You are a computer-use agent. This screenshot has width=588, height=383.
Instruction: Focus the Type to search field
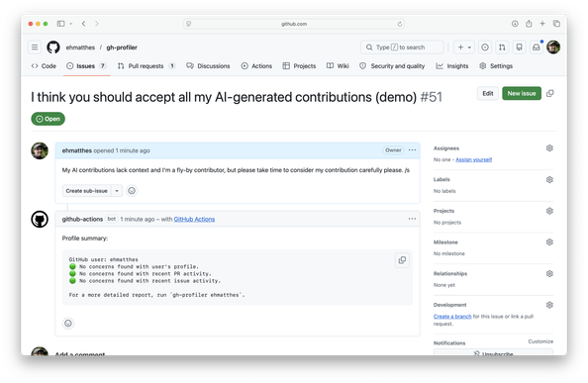(x=402, y=48)
